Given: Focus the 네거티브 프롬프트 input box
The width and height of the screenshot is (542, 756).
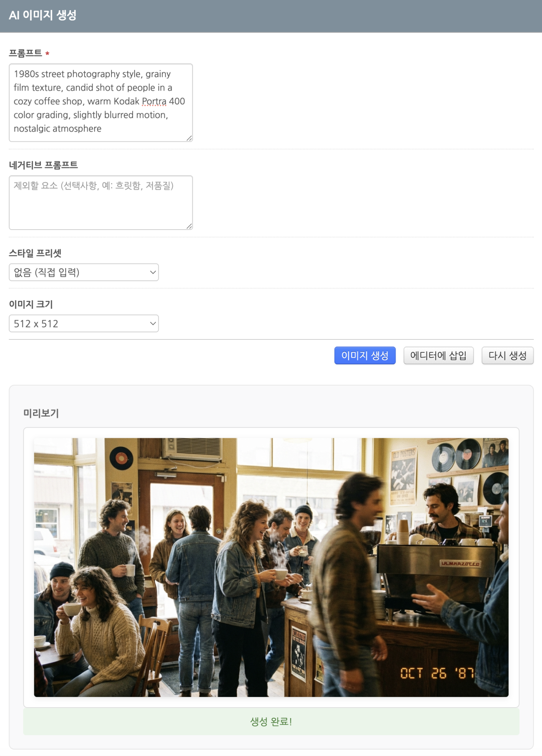Looking at the screenshot, I should tap(101, 203).
